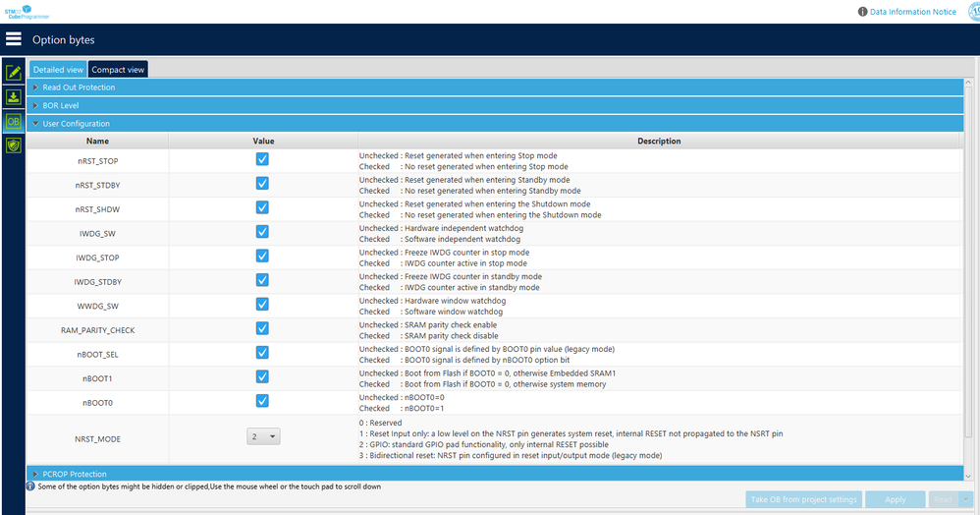Image resolution: width=980 pixels, height=515 pixels.
Task: Select the IWDG_SW name cell
Action: tap(97, 233)
